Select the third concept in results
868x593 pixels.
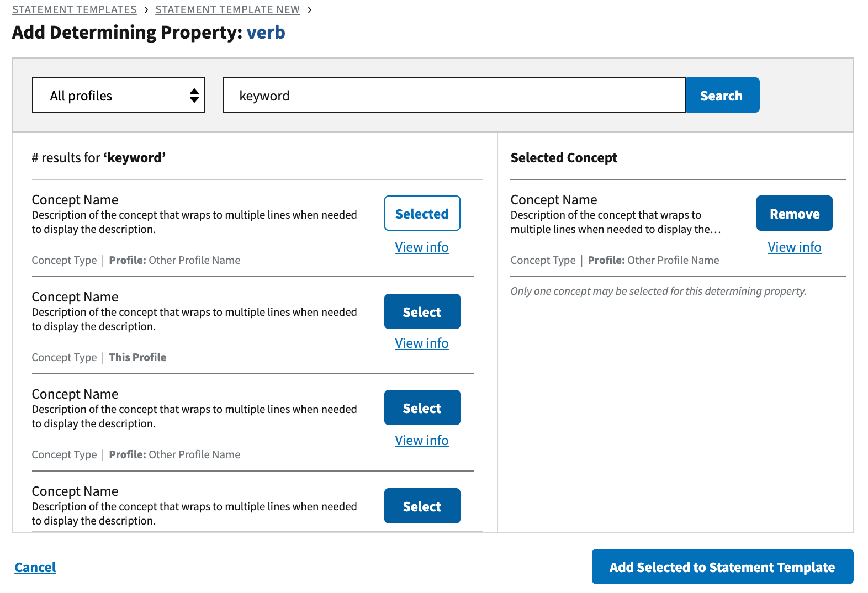(422, 407)
